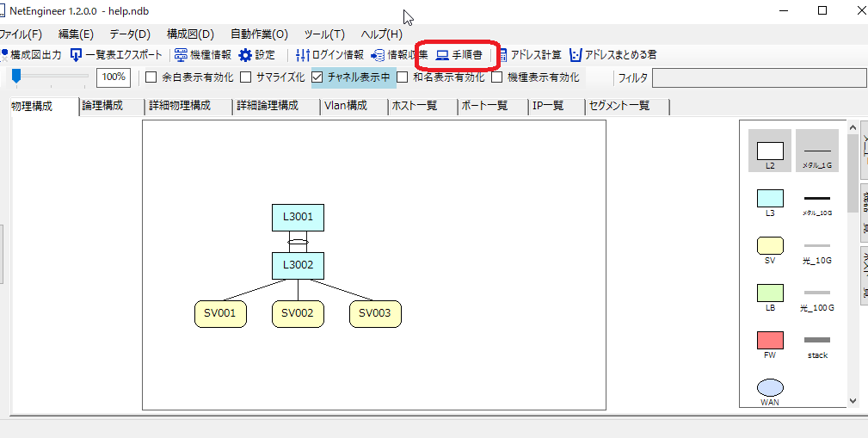
Task: Pick the LB node shape in palette
Action: tap(770, 293)
